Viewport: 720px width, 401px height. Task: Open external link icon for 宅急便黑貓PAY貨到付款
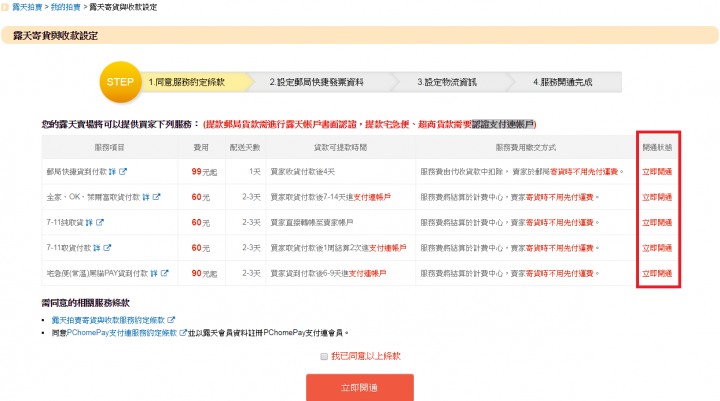[165, 273]
